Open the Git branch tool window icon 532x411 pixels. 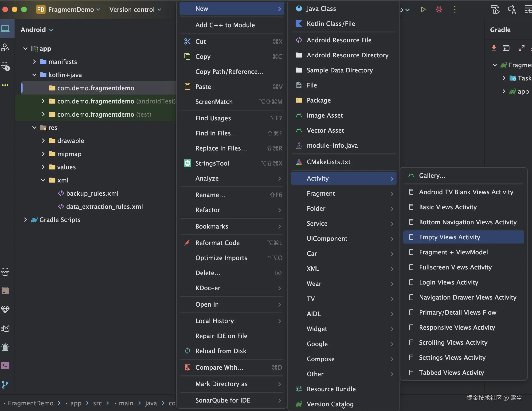coord(5,384)
